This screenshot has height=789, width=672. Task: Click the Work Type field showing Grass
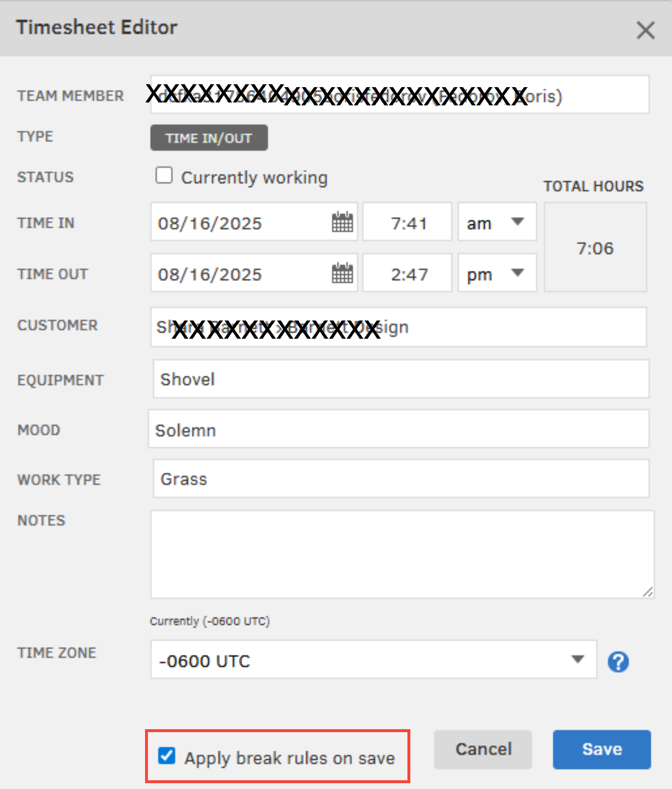pyautogui.click(x=401, y=479)
